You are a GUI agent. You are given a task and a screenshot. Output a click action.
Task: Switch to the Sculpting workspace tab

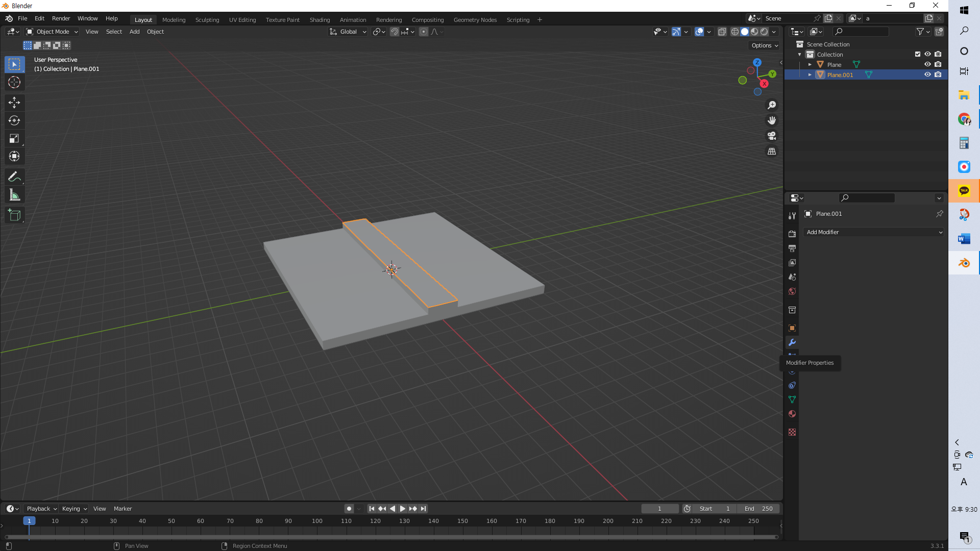coord(207,20)
